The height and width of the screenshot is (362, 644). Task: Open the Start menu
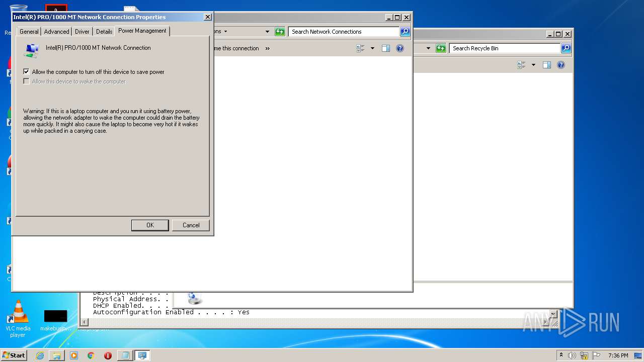[14, 355]
